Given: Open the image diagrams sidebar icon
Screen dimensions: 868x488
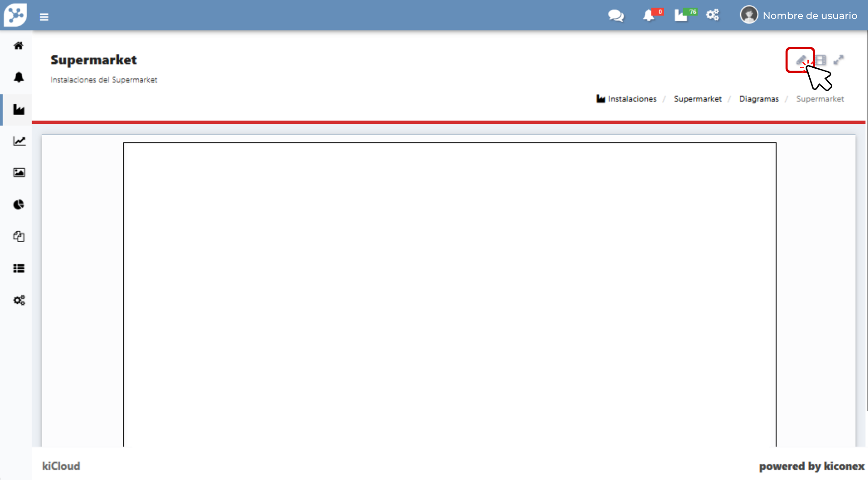Looking at the screenshot, I should (x=19, y=173).
